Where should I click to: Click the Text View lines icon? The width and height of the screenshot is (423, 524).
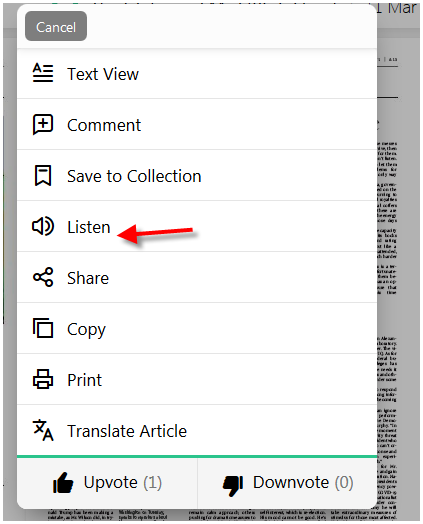43,73
